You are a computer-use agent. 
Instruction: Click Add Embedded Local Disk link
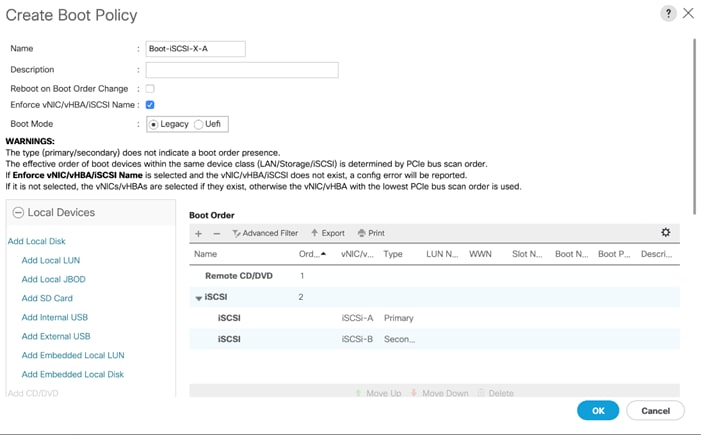point(73,374)
